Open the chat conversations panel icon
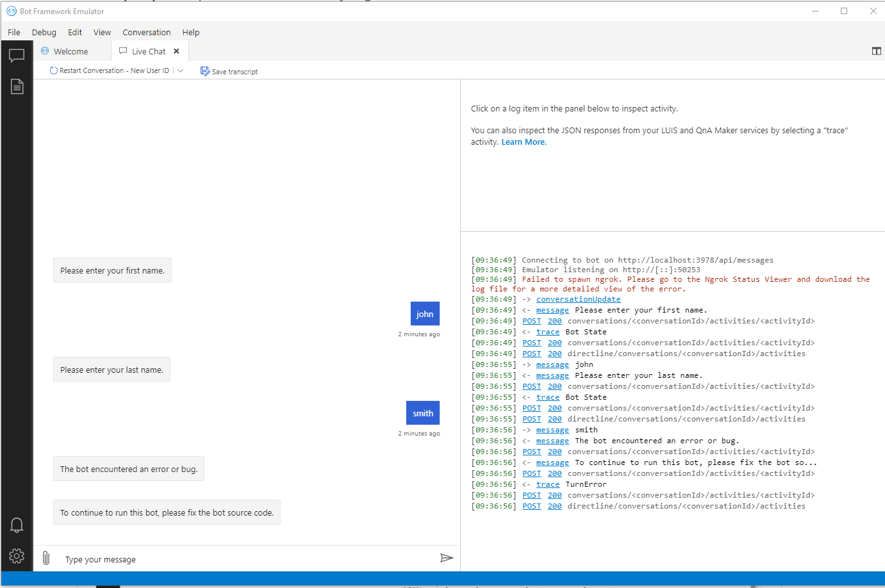 coord(17,55)
